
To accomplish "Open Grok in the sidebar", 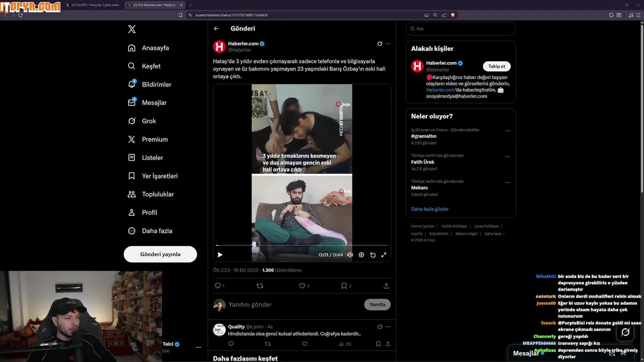I will [142, 121].
